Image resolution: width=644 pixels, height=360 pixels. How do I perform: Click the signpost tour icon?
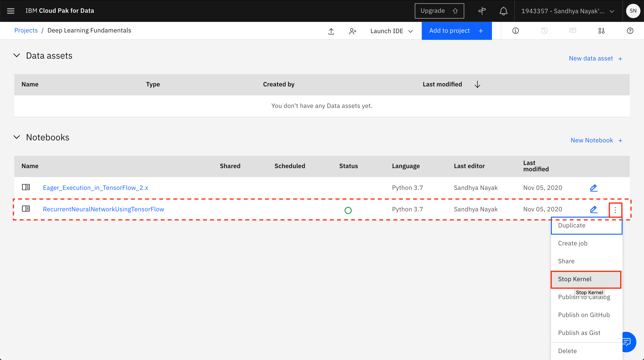click(482, 11)
